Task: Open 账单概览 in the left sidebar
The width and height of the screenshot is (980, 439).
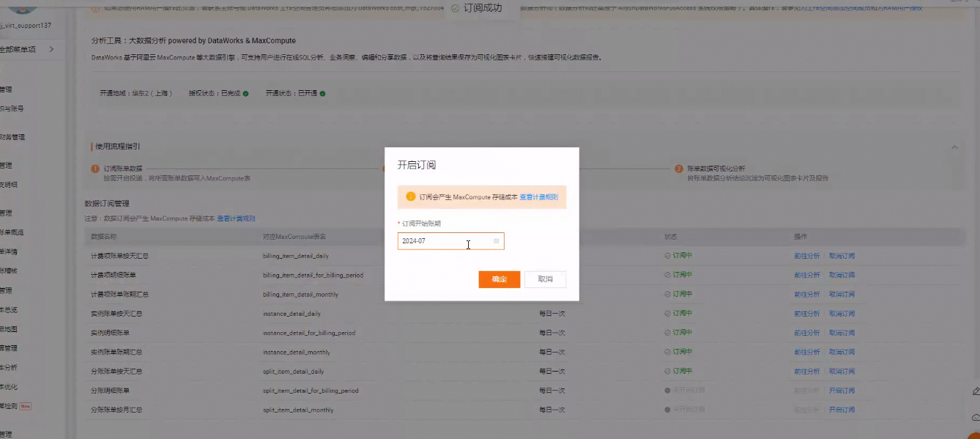Action: coord(12,232)
